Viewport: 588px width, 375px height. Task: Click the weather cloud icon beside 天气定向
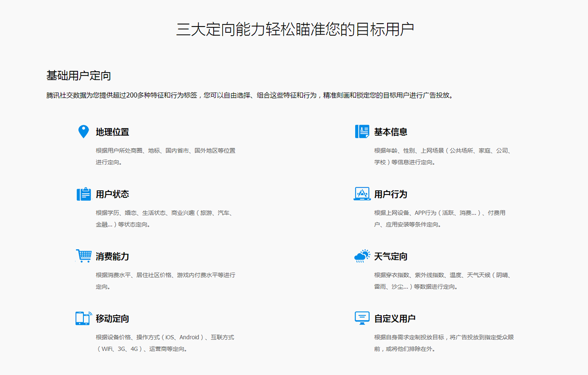362,256
